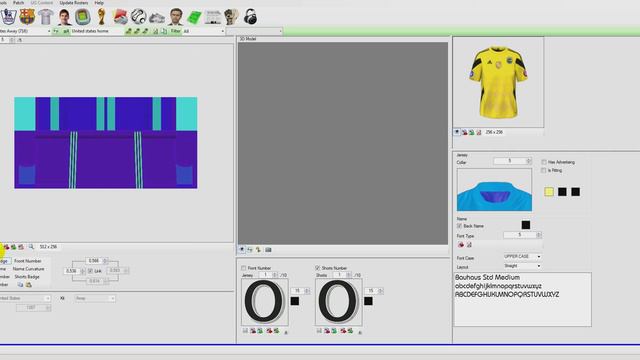Click the copy icon beside Shorts Badge list
The image size is (640, 360).
[x=20, y=284]
